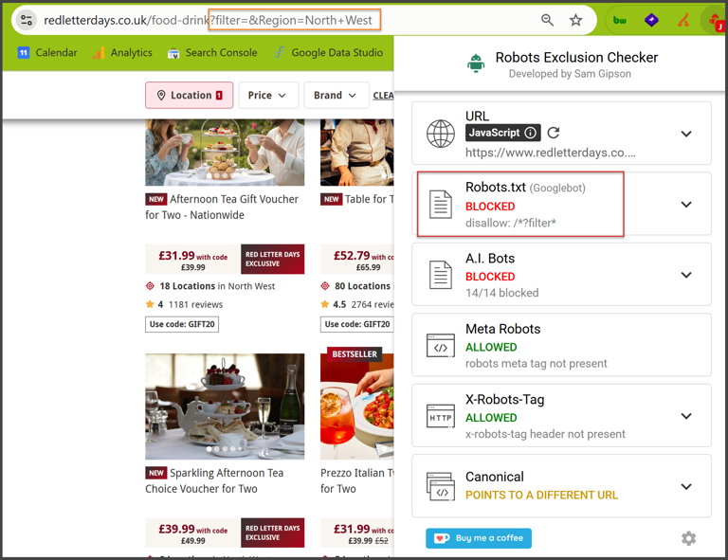This screenshot has width=728, height=560.
Task: Click the BESTSELLER badge on Prezzo image
Action: (355, 354)
